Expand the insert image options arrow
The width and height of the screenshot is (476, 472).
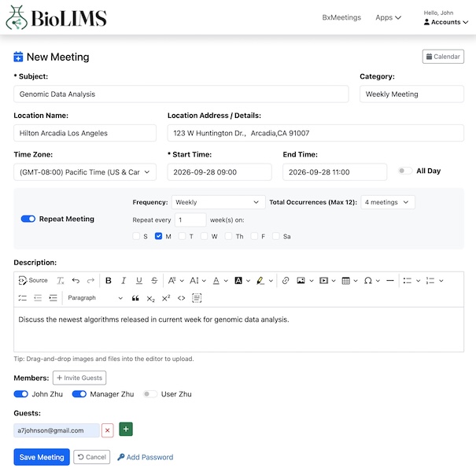coord(311,281)
